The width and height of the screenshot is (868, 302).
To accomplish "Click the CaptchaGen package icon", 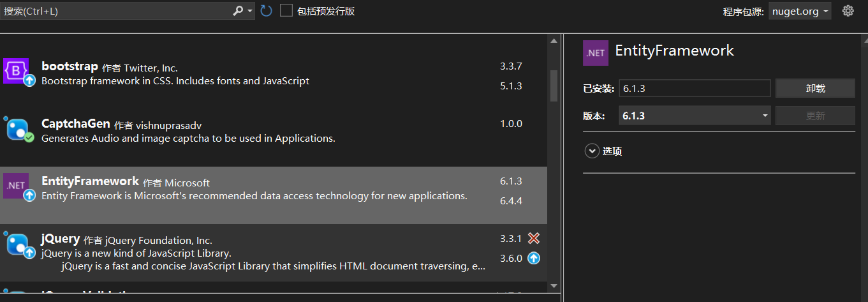I will point(18,130).
